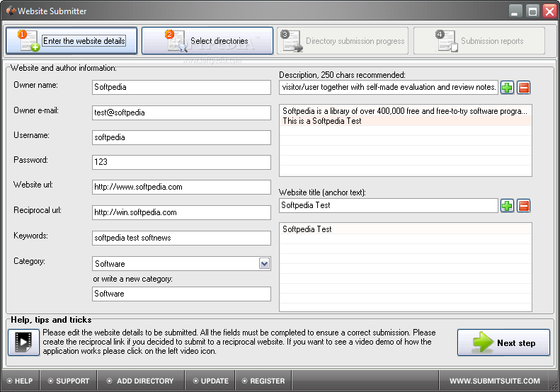The width and height of the screenshot is (560, 392).
Task: Focus the Password input field
Action: [x=181, y=162]
